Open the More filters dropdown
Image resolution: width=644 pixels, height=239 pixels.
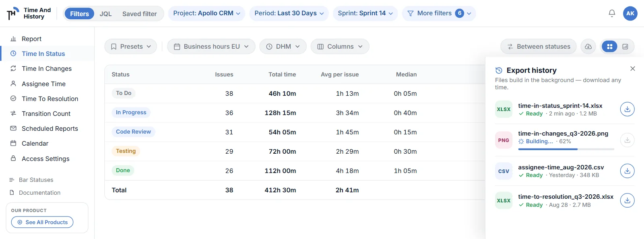tap(439, 13)
